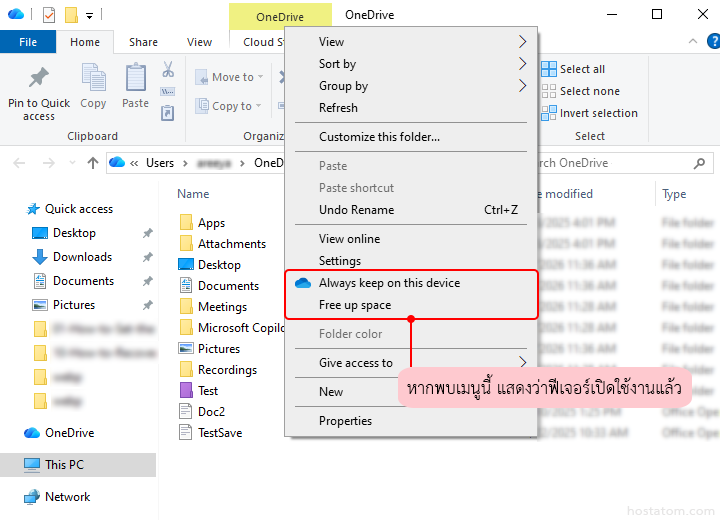Image resolution: width=720 pixels, height=520 pixels.
Task: Choose View online
Action: pos(411,239)
